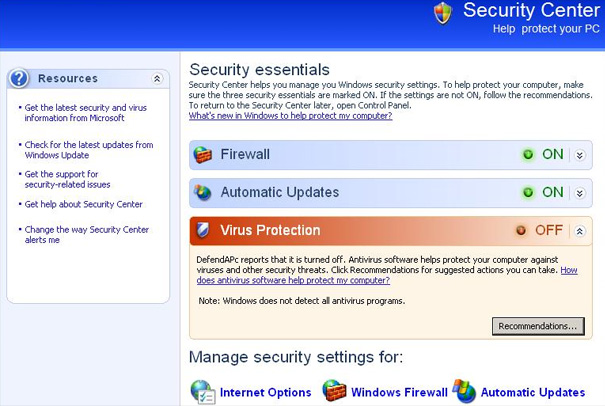The height and width of the screenshot is (406, 605).
Task: Collapse the Virus Protection section chevron
Action: point(580,231)
